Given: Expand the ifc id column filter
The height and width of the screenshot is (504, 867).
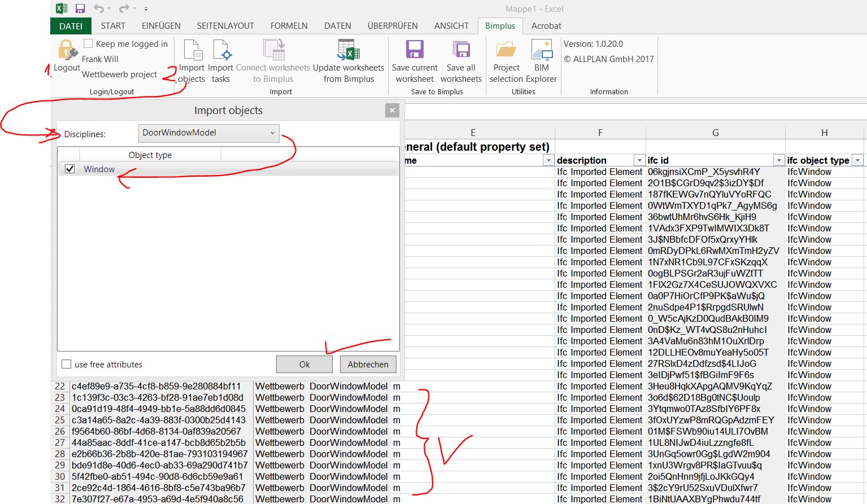Looking at the screenshot, I should tap(779, 160).
